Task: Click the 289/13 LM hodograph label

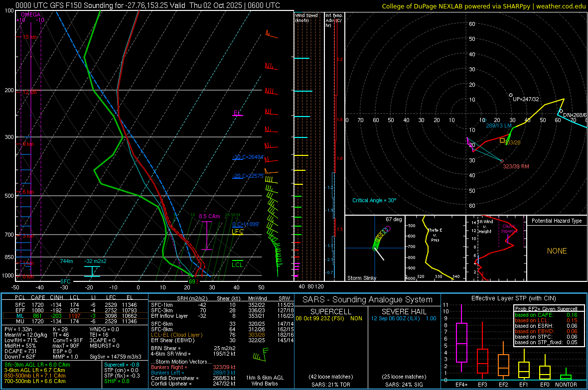Action: tap(499, 126)
